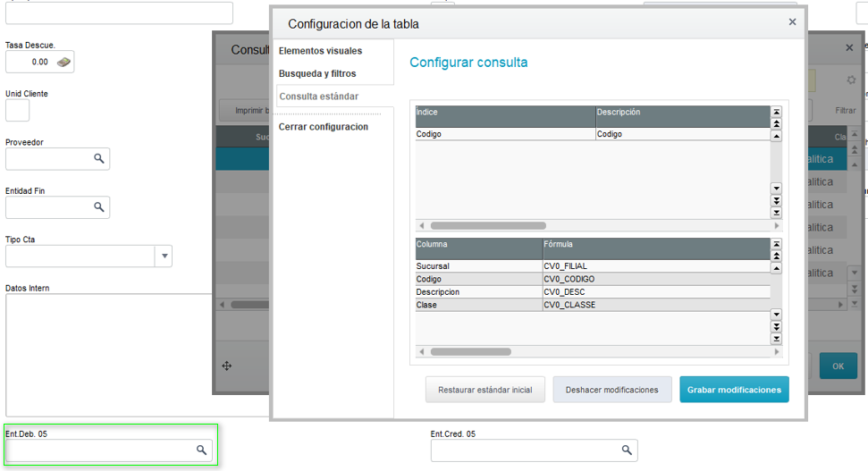The width and height of the screenshot is (868, 471).
Task: Open Busqueda y filtros section
Action: (x=317, y=73)
